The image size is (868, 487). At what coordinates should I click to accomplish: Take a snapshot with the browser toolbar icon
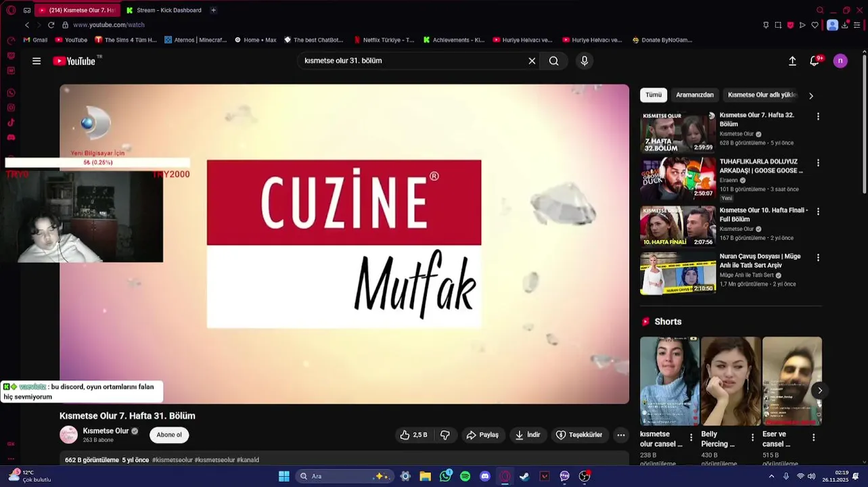pos(778,25)
